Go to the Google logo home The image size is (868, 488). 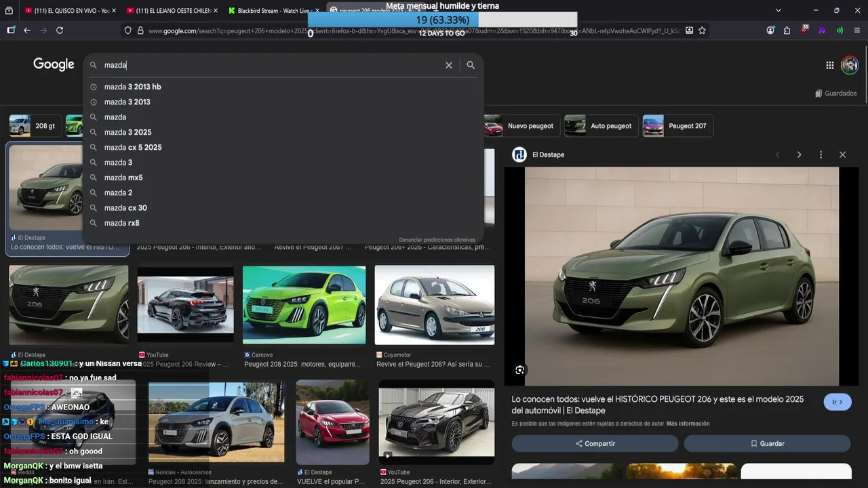tap(54, 64)
